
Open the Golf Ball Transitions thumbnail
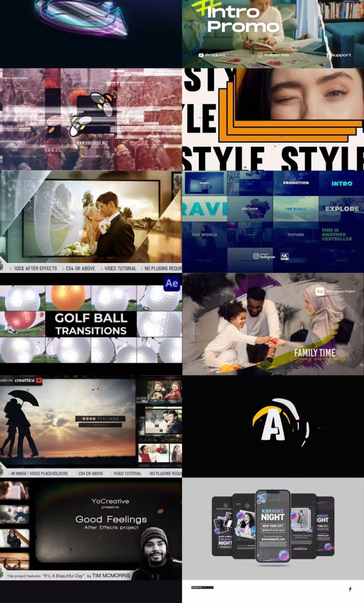click(91, 324)
